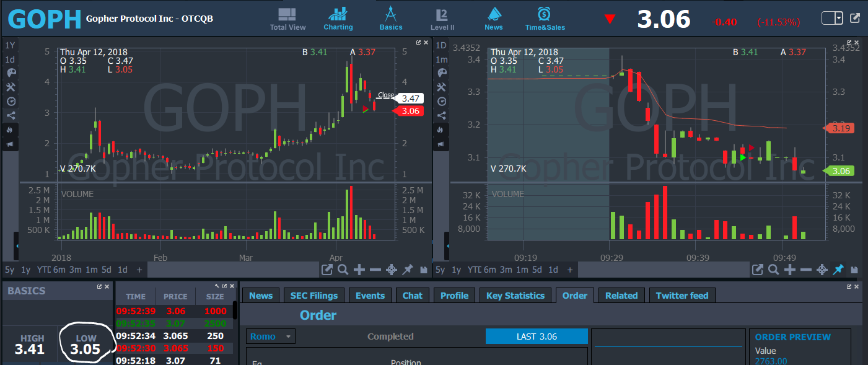Open the News module from top bar
This screenshot has width=868, height=365.
coord(494,19)
